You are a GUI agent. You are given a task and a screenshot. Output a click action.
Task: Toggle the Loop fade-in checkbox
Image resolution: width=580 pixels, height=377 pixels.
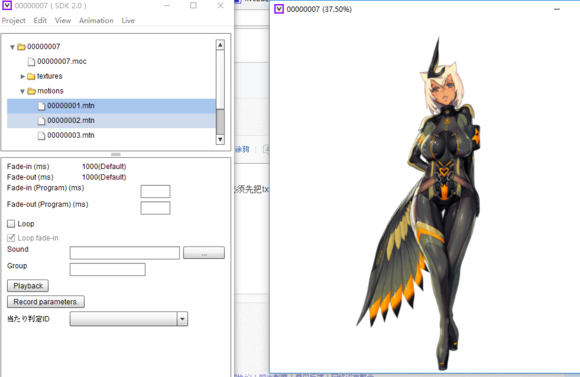coord(11,238)
